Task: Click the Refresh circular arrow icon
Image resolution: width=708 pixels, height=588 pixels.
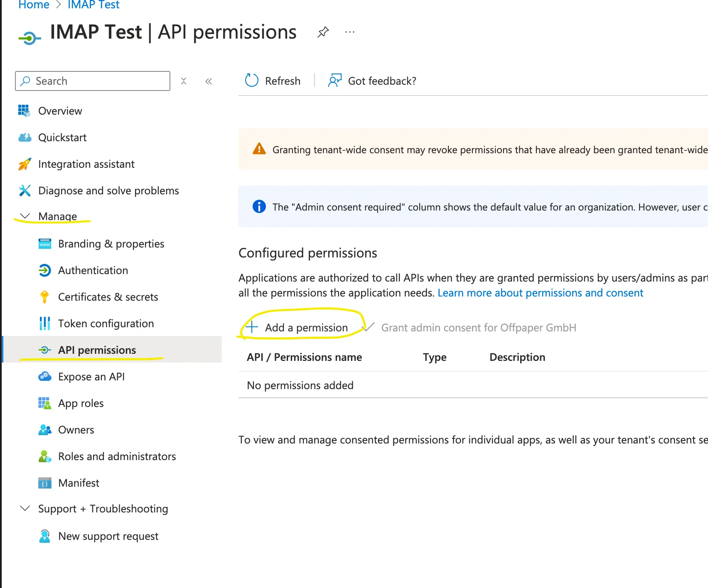Action: pos(252,81)
